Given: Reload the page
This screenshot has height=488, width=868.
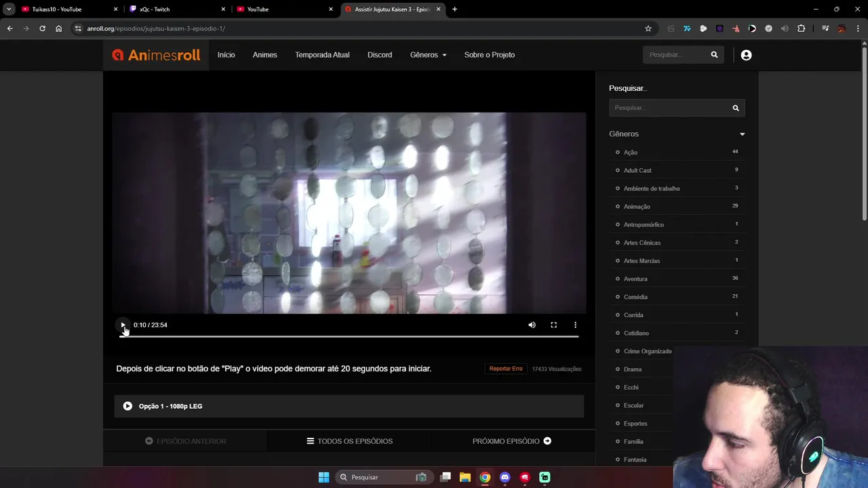Looking at the screenshot, I should coord(42,28).
